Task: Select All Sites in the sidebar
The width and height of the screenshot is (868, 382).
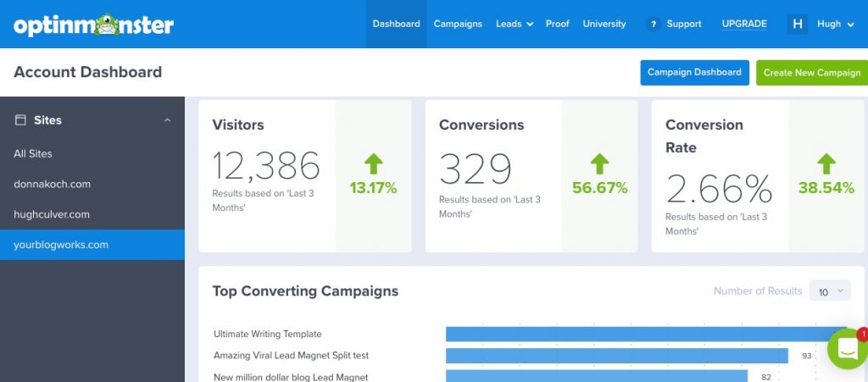Action: (x=92, y=153)
